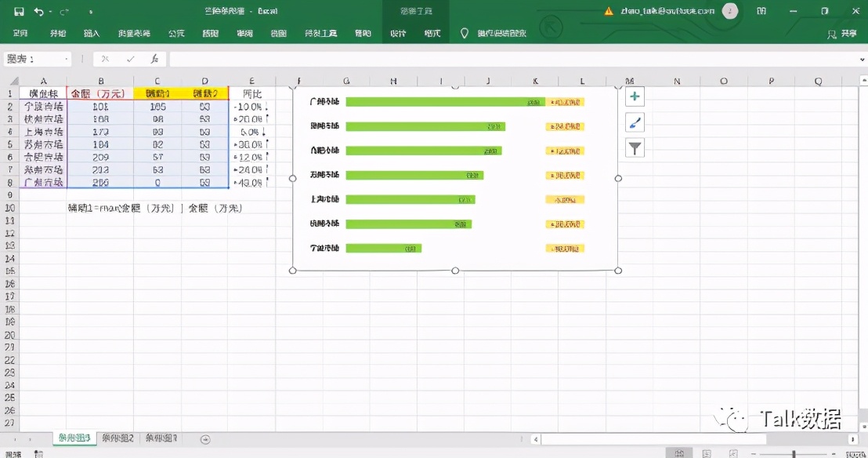Switch to Page Layout view in status bar
Viewport: 868px width, 458px height.
(707, 453)
